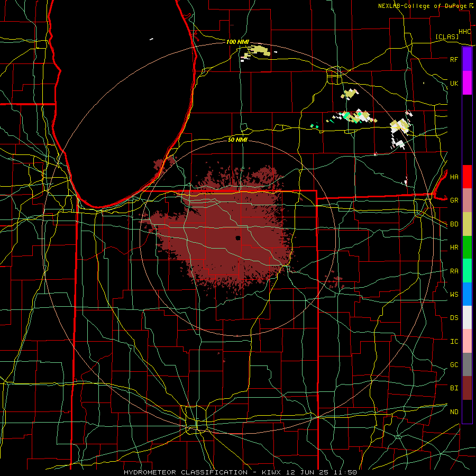
Task: Click the magenta UK legend color swatch
Action: click(467, 83)
